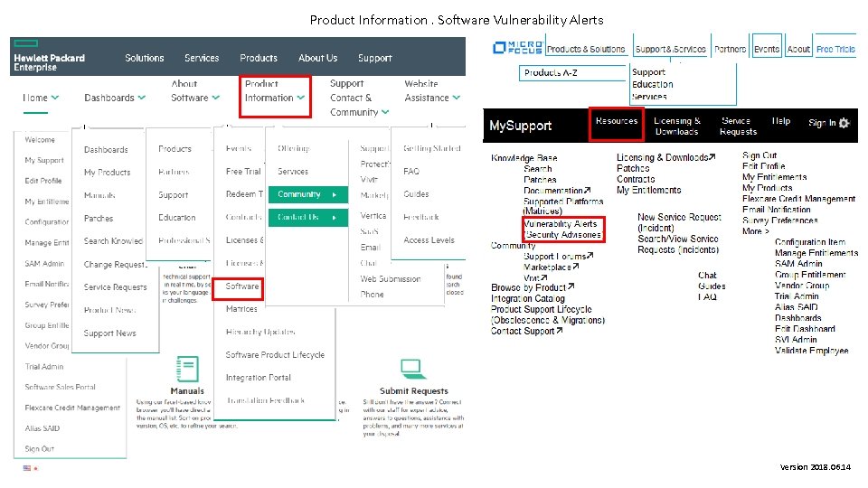Expand the Contact Us submenu arrow
The image size is (868, 488).
[335, 218]
